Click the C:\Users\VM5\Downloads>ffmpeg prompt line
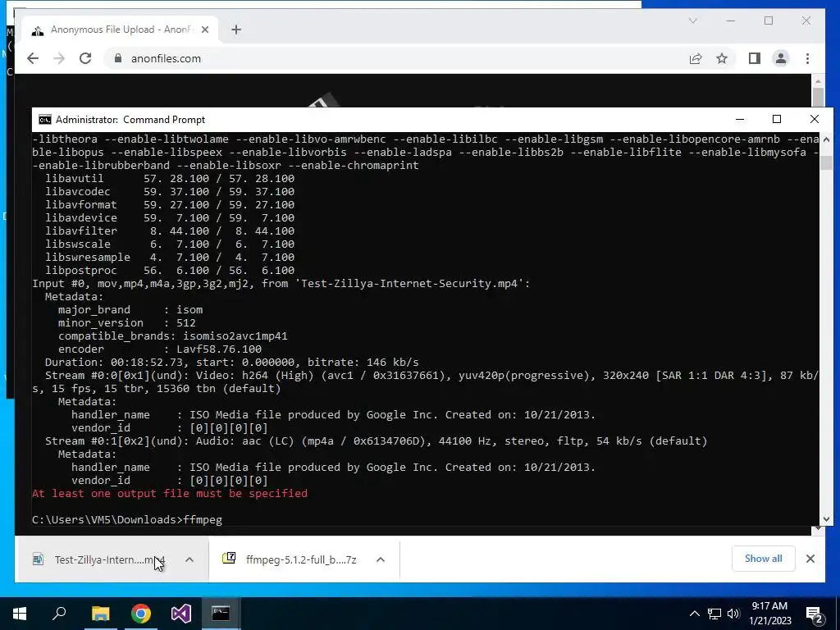This screenshot has width=840, height=630. (x=127, y=519)
